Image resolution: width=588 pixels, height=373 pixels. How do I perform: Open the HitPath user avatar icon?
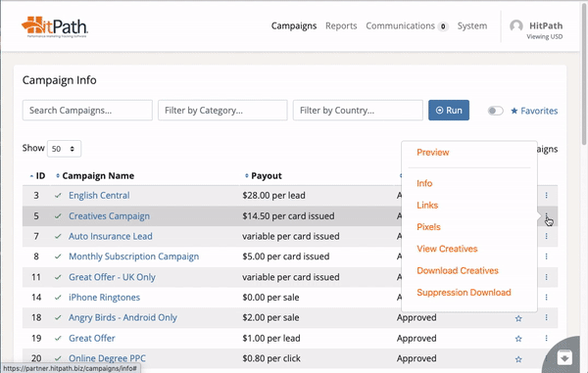pyautogui.click(x=516, y=26)
